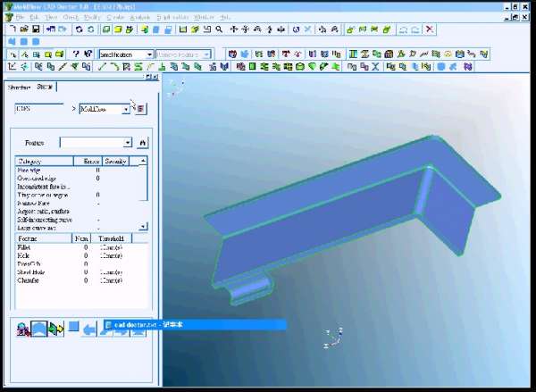Image resolution: width=536 pixels, height=392 pixels.
Task: Click the blue X icon in bottom toolbar row
Action: coord(375,67)
